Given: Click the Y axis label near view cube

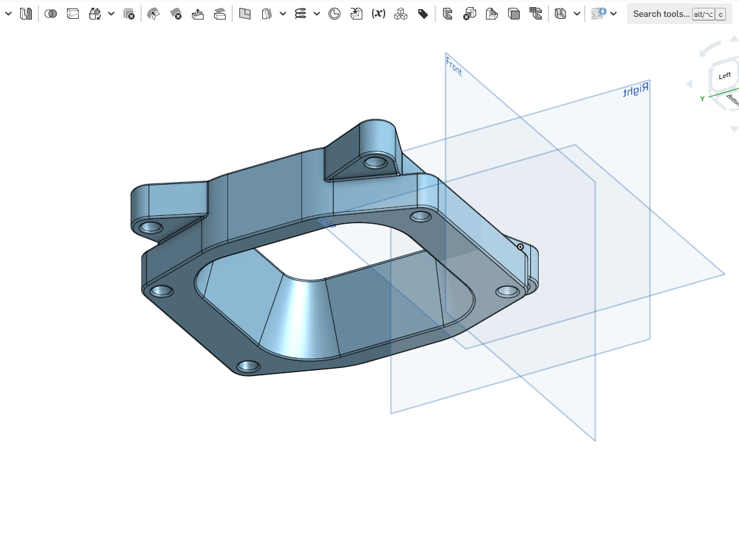Looking at the screenshot, I should (x=702, y=98).
